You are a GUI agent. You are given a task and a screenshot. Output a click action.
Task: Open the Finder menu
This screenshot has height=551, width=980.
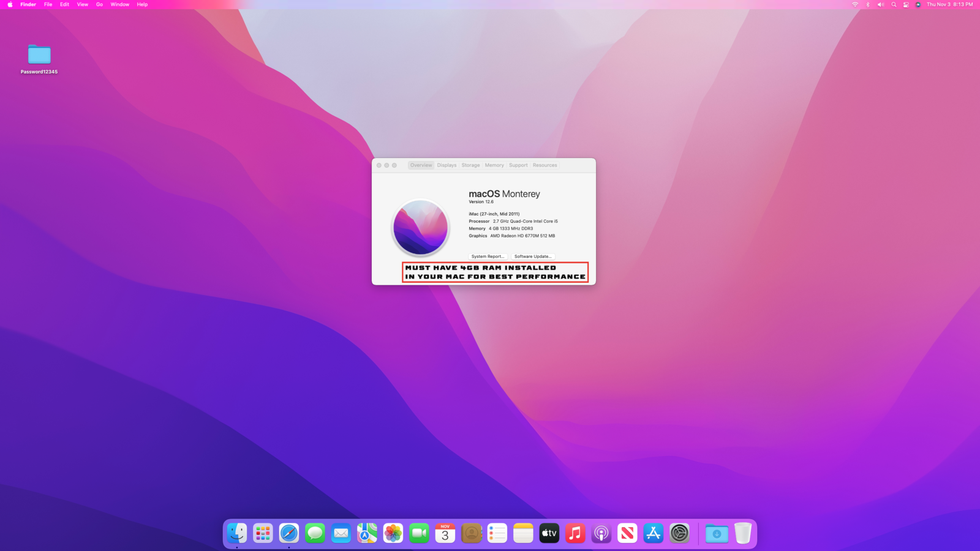[x=28, y=4]
